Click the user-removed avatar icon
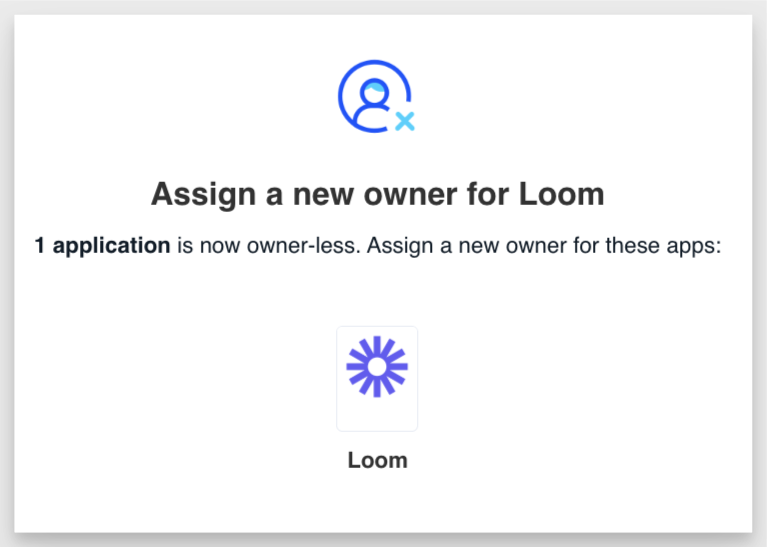The height and width of the screenshot is (547, 767). (x=376, y=96)
